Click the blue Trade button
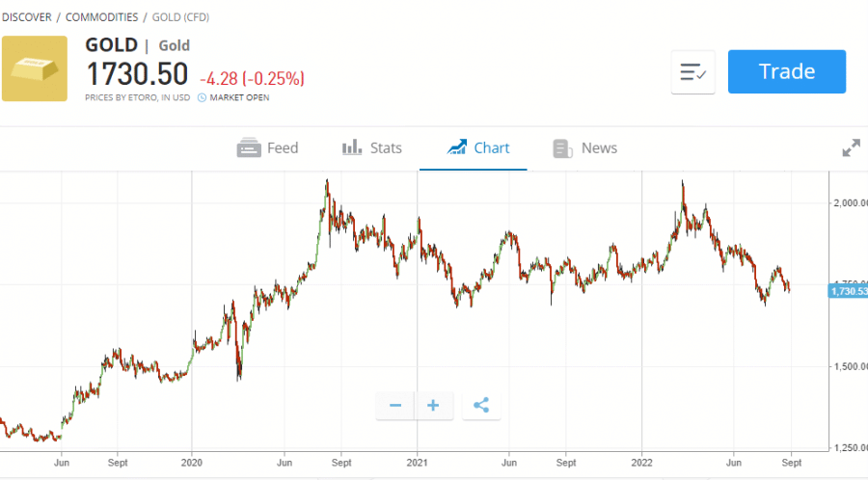This screenshot has width=868, height=480. 786,72
